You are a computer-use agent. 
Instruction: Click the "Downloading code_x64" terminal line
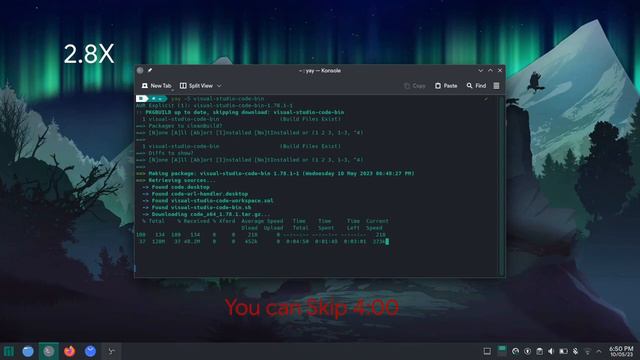tap(206, 214)
